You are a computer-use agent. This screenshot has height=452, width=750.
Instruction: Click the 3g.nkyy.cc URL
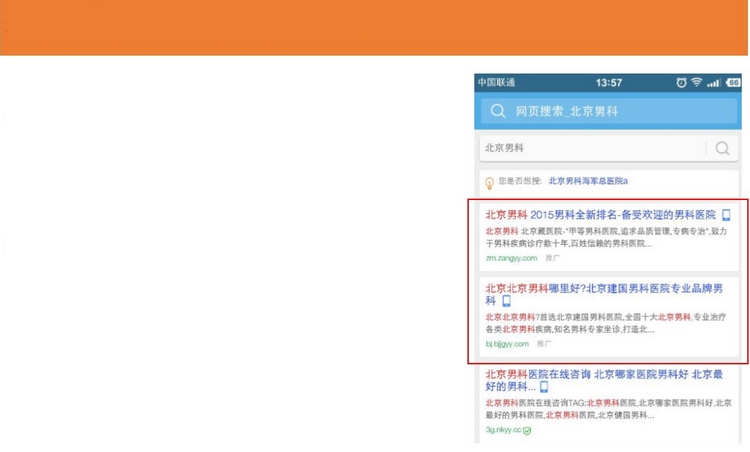point(503,430)
